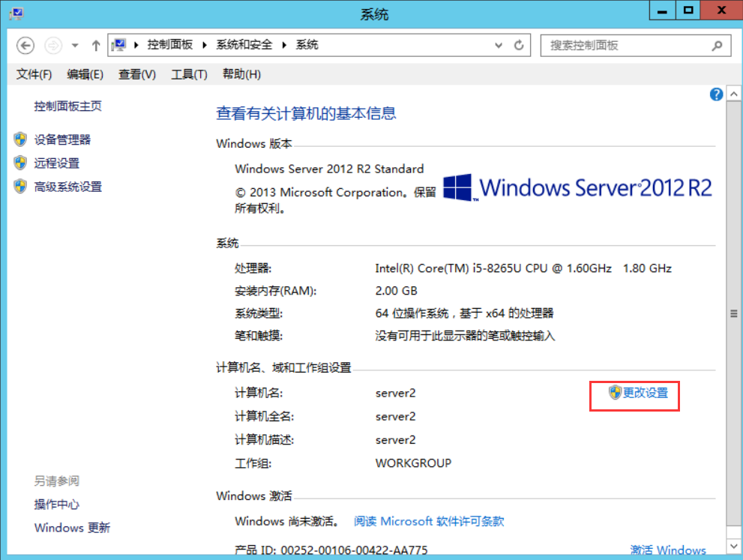743x560 pixels.
Task: Click the 计算机全名 value server2
Action: tap(395, 417)
